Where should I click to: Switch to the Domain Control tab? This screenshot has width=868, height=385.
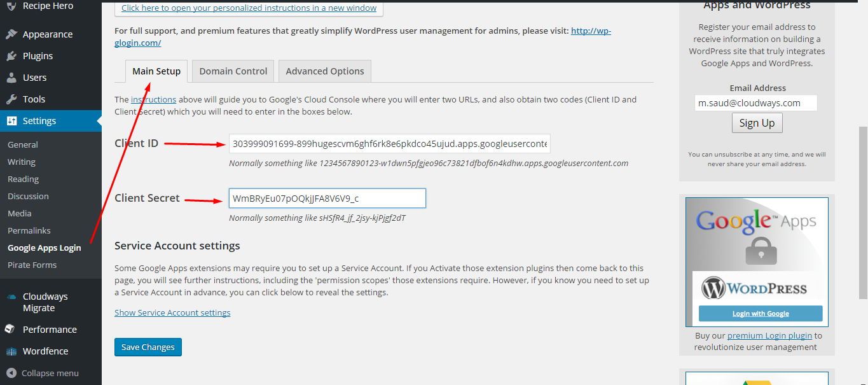[233, 71]
